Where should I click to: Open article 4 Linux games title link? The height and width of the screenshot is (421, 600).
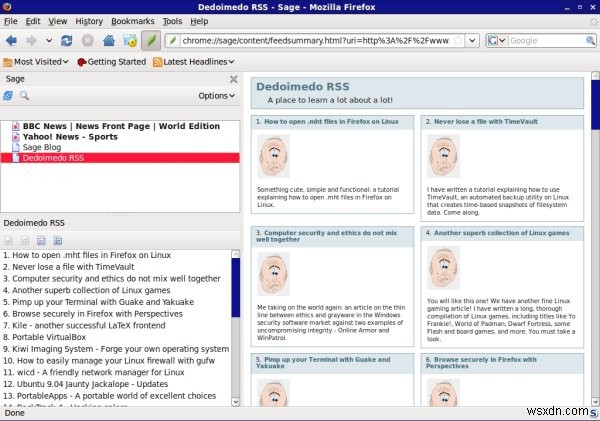click(x=502, y=233)
